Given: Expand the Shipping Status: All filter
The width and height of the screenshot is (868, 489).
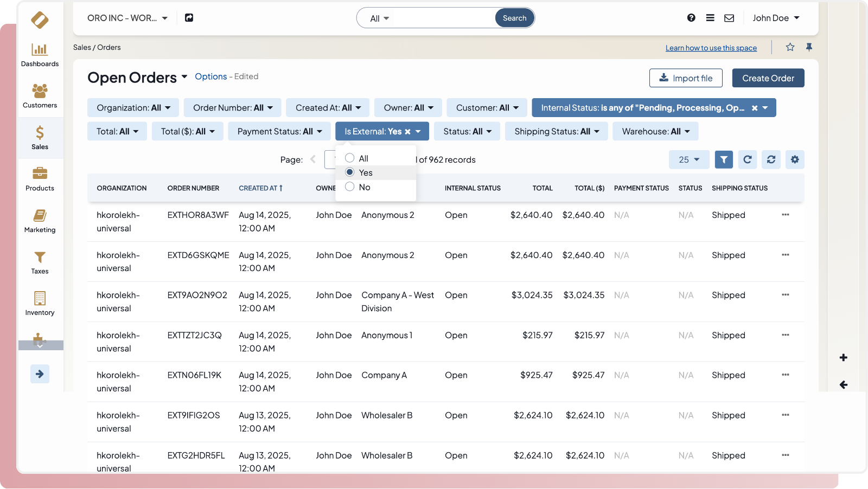Looking at the screenshot, I should (557, 131).
